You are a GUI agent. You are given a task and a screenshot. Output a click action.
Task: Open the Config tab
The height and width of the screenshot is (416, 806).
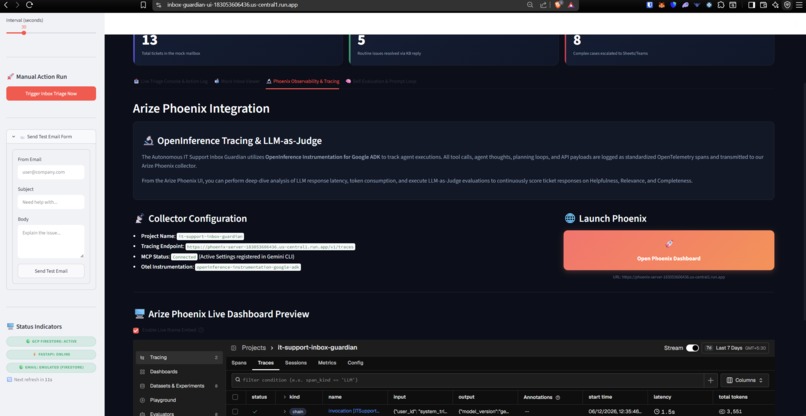click(x=355, y=363)
